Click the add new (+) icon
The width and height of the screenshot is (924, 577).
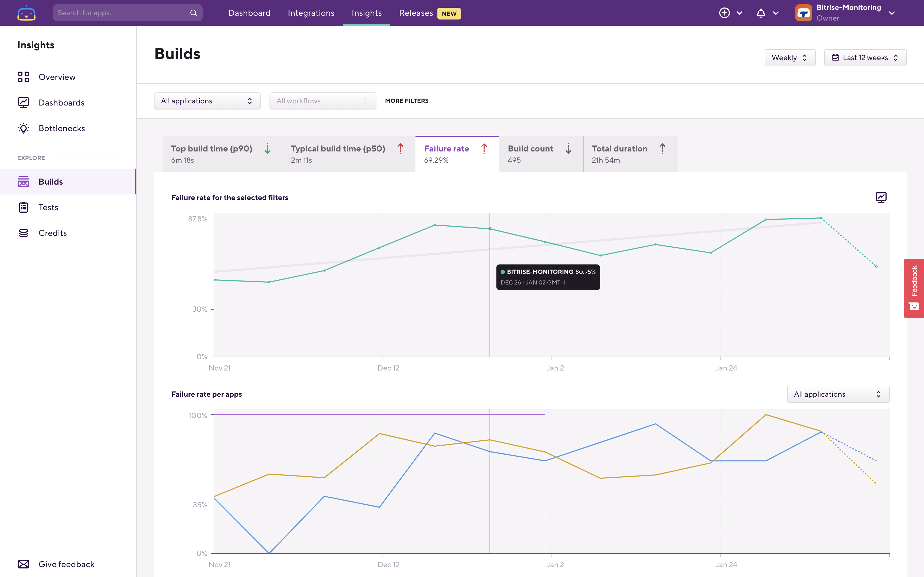(x=724, y=13)
